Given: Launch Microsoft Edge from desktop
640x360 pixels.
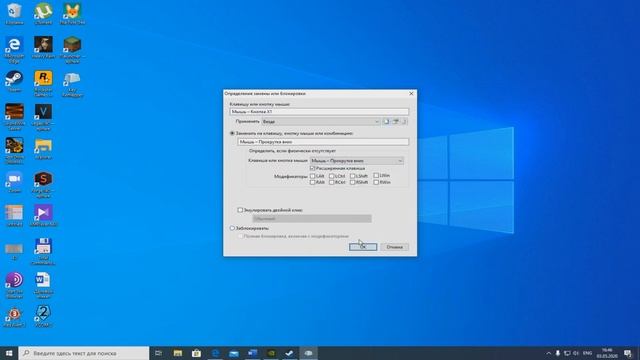Looking at the screenshot, I should pyautogui.click(x=14, y=50).
